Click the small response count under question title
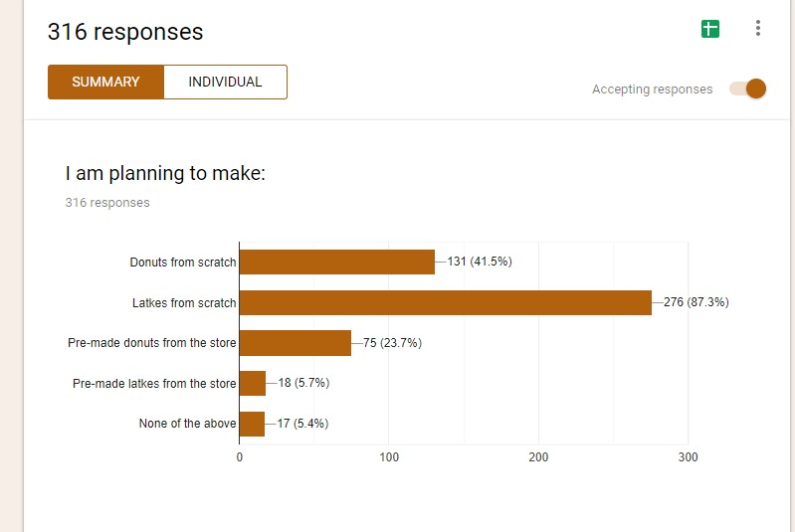The image size is (795, 532). (107, 203)
